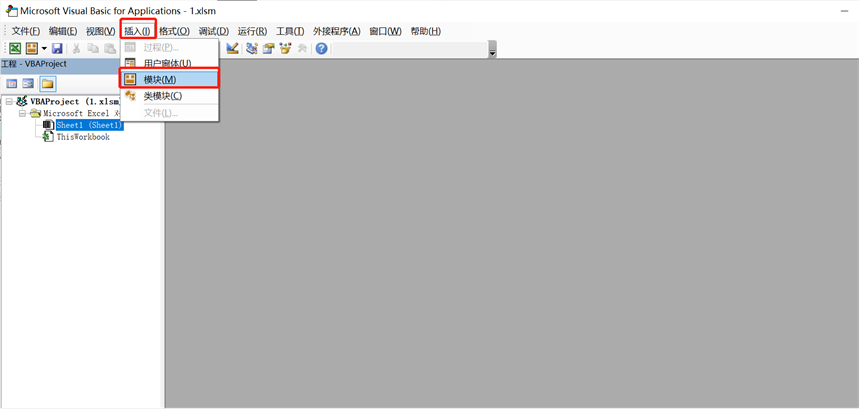Click the Design Mode toolbar icon
Screen dimensions: 859x409
tap(233, 48)
